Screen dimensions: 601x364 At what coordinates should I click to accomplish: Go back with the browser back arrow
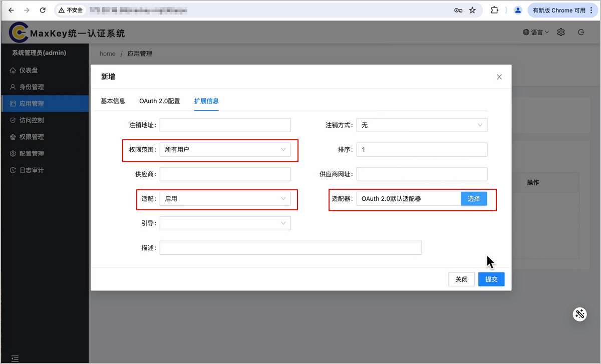click(12, 10)
